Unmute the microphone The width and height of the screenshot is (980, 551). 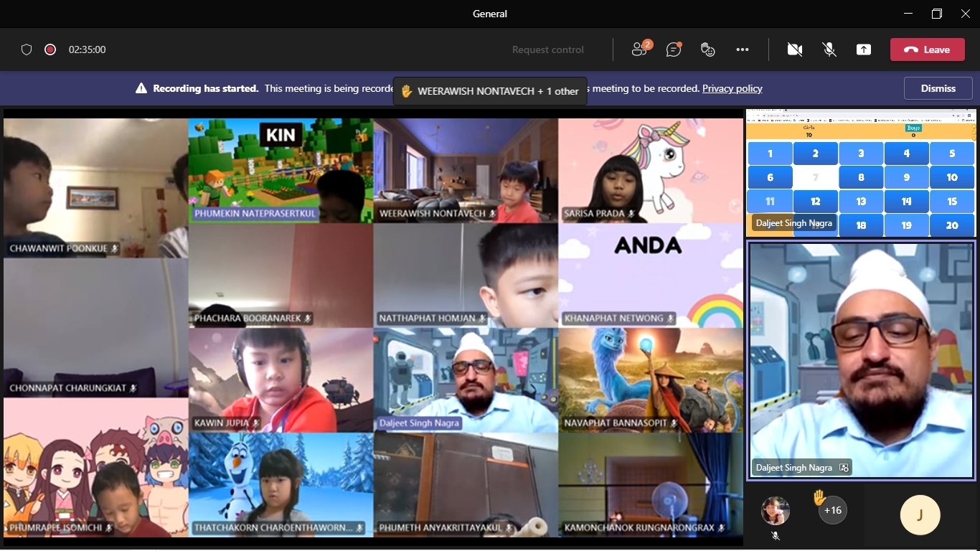[829, 50]
